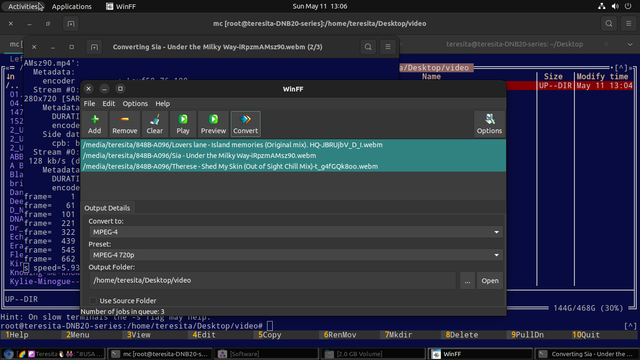Click 7Mkdir in the mc function bar
Screen dimensions: 640x360
coord(398,335)
